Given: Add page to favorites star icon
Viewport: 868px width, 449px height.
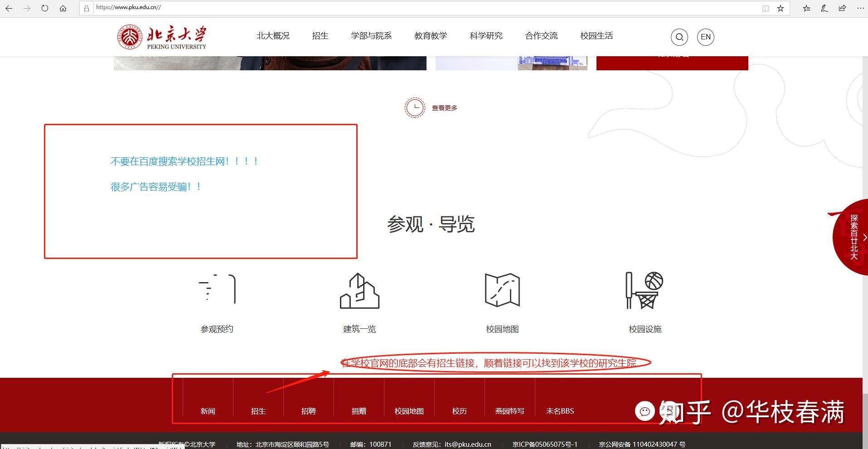Looking at the screenshot, I should pyautogui.click(x=781, y=8).
